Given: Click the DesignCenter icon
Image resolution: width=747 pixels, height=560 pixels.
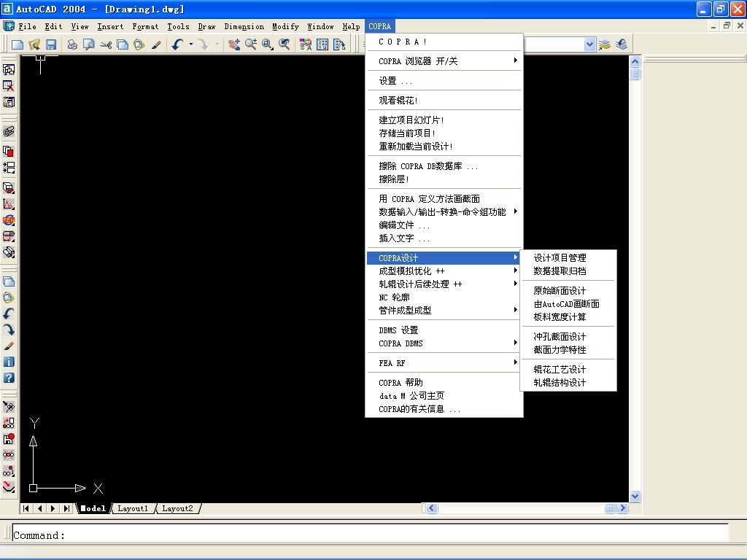Looking at the screenshot, I should (322, 44).
